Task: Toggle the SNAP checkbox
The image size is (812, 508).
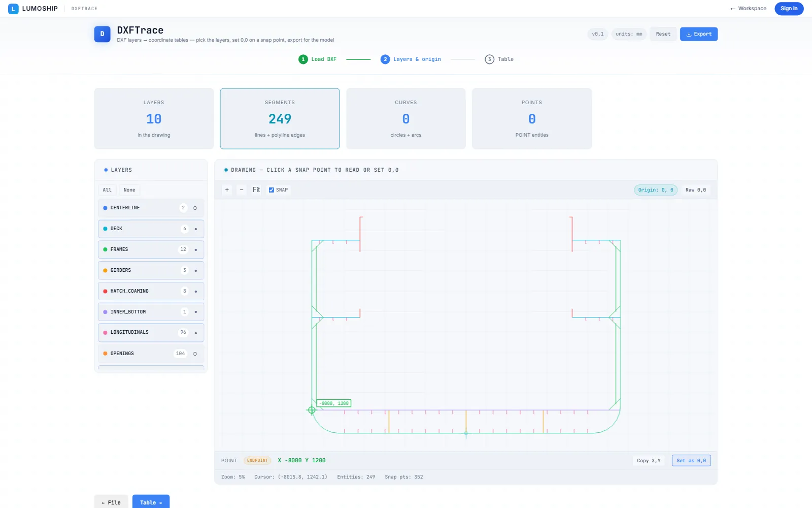Action: (x=272, y=190)
